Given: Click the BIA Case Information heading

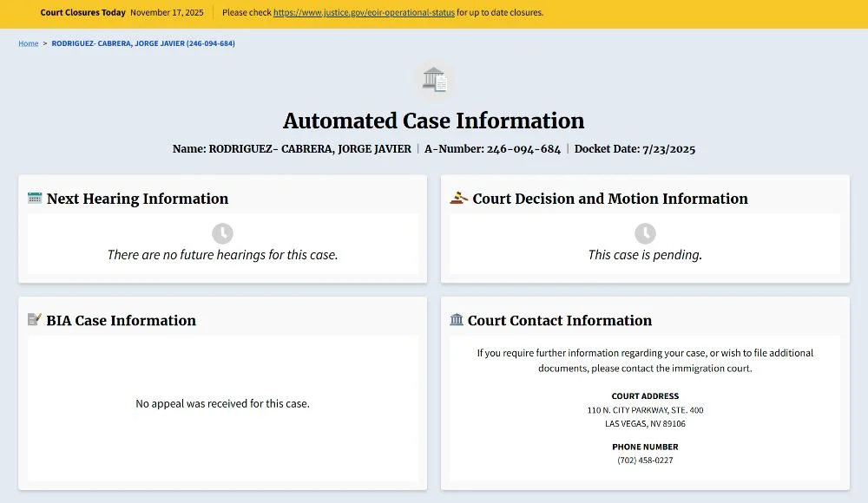Looking at the screenshot, I should [x=121, y=320].
